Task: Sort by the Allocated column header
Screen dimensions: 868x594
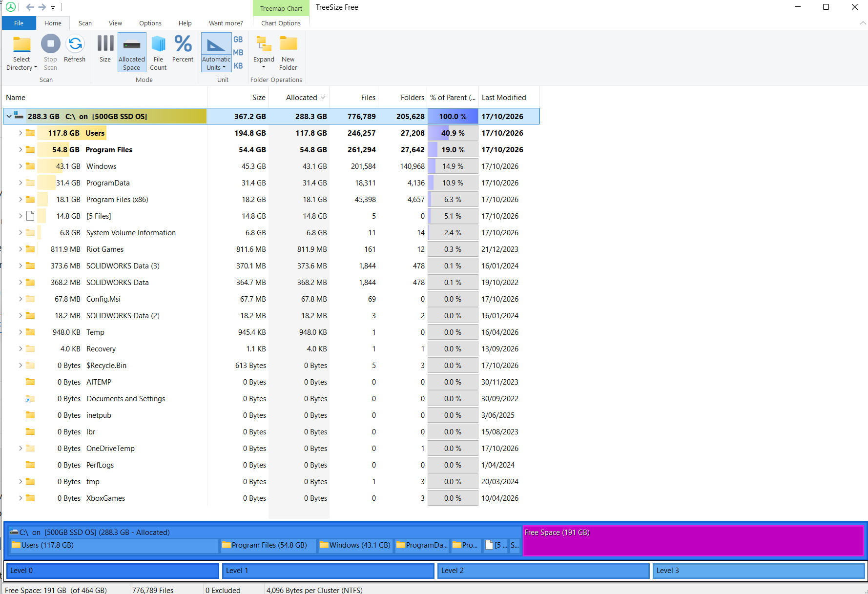Action: click(x=299, y=98)
